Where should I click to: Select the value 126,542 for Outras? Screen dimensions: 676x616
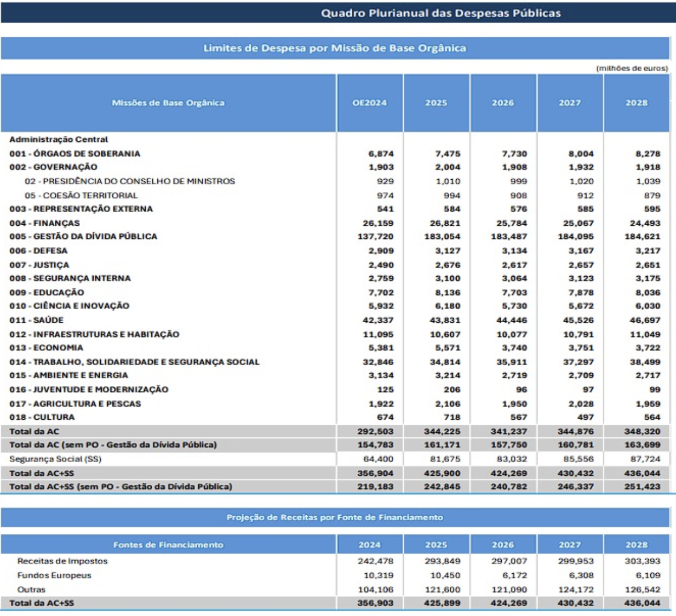click(x=643, y=590)
